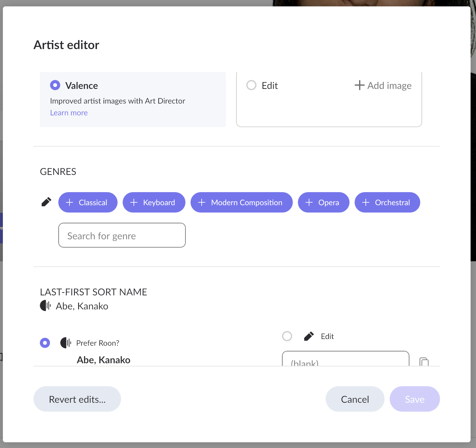The image size is (476, 448).
Task: Save the artist edits
Action: pos(415,399)
